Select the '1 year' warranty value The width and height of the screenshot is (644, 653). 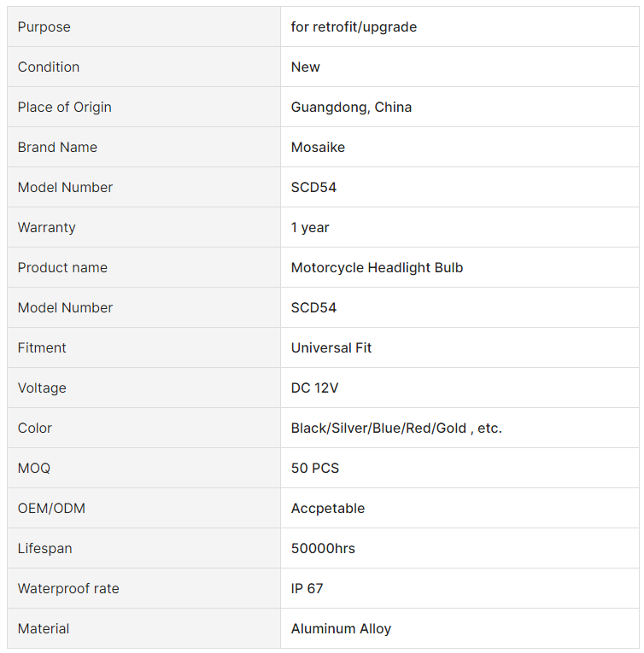tap(310, 228)
